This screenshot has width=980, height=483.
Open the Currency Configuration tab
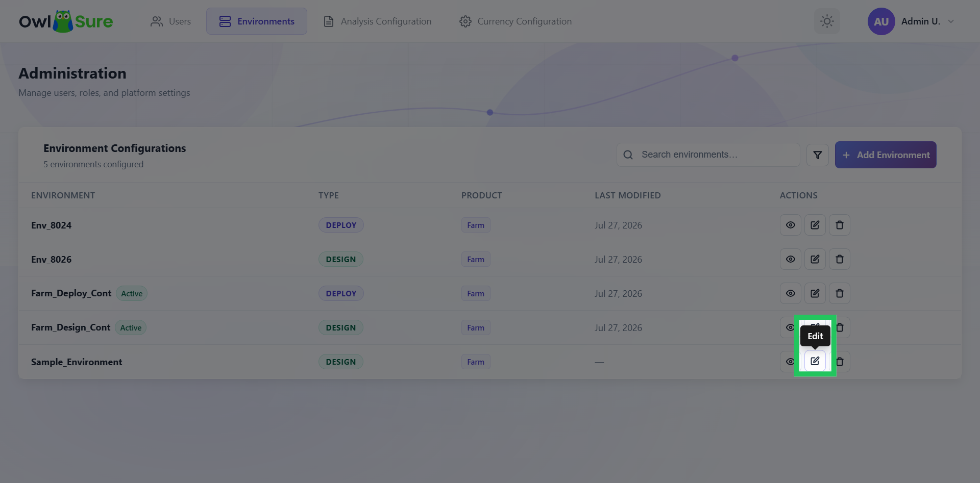pyautogui.click(x=516, y=21)
